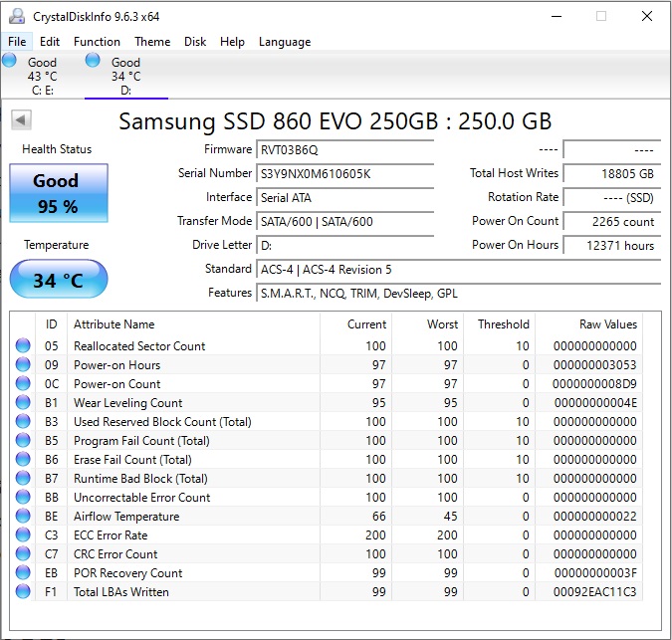The width and height of the screenshot is (672, 640).
Task: Click the Samsung SSD 860 EVO 250GB title
Action: click(335, 121)
